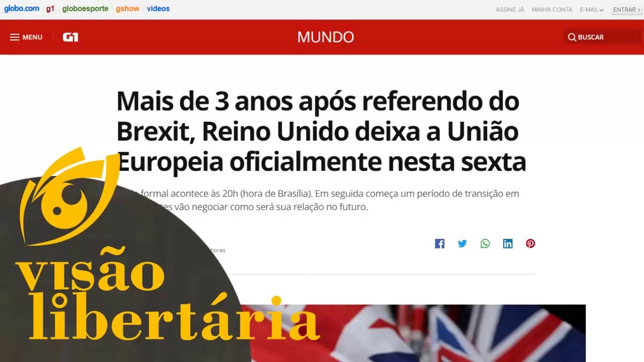Open gshow in top bar

(x=127, y=9)
